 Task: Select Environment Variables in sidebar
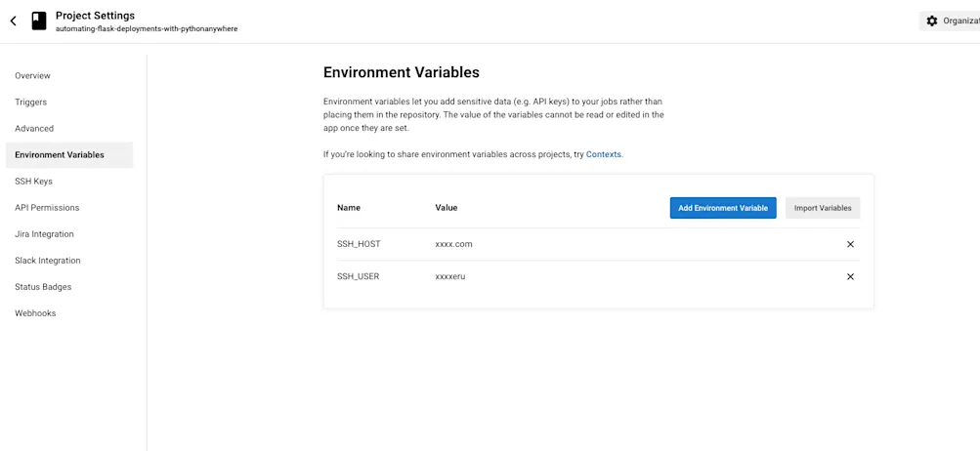coord(60,154)
